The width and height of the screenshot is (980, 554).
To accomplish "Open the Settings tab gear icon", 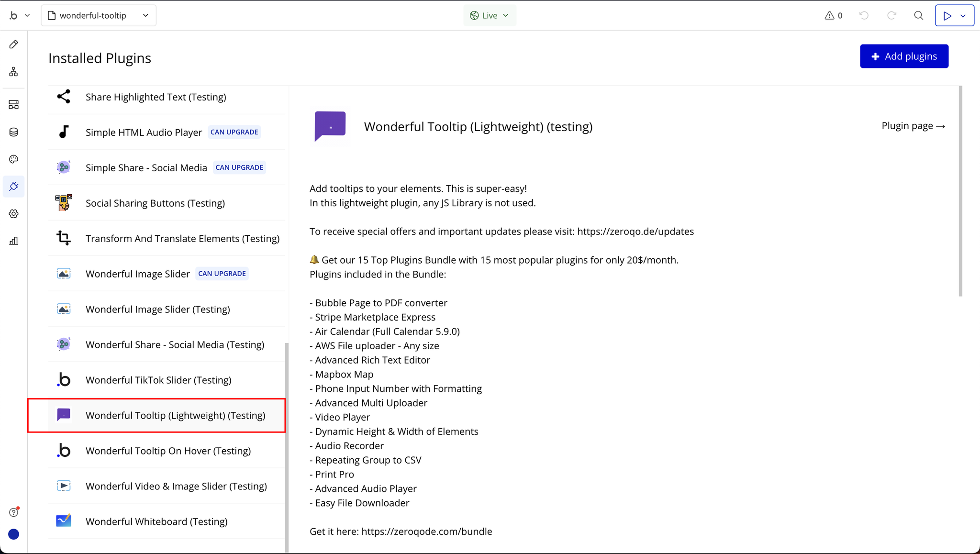I will pos(13,214).
